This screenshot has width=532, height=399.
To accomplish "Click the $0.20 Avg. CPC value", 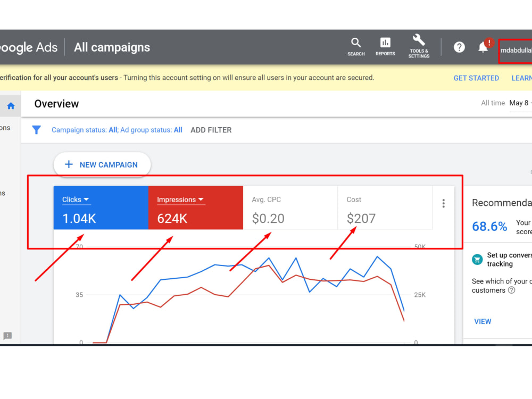I will 268,219.
